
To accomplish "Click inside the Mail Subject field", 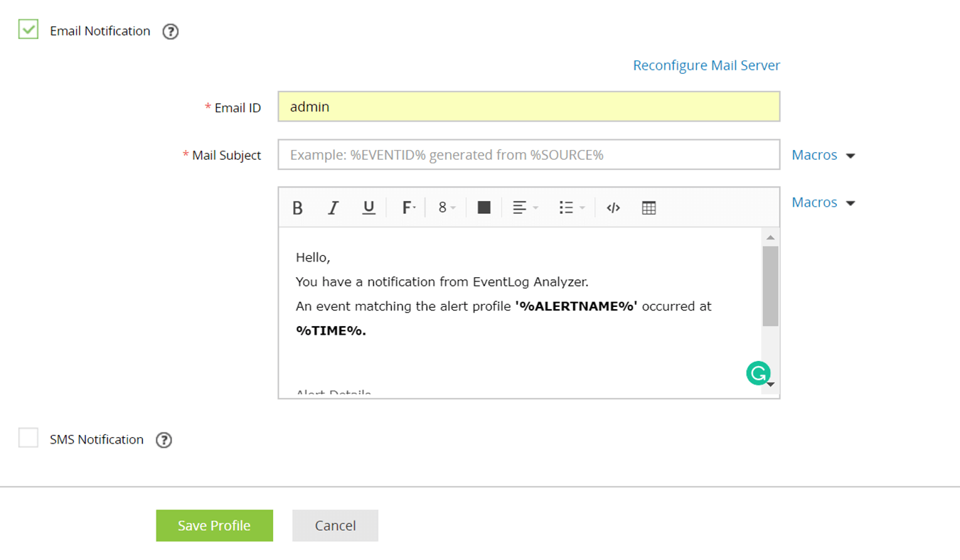I will (x=528, y=154).
